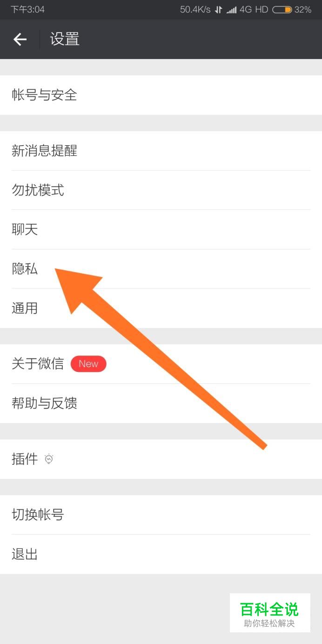Open 隐私 settings

tap(161, 269)
